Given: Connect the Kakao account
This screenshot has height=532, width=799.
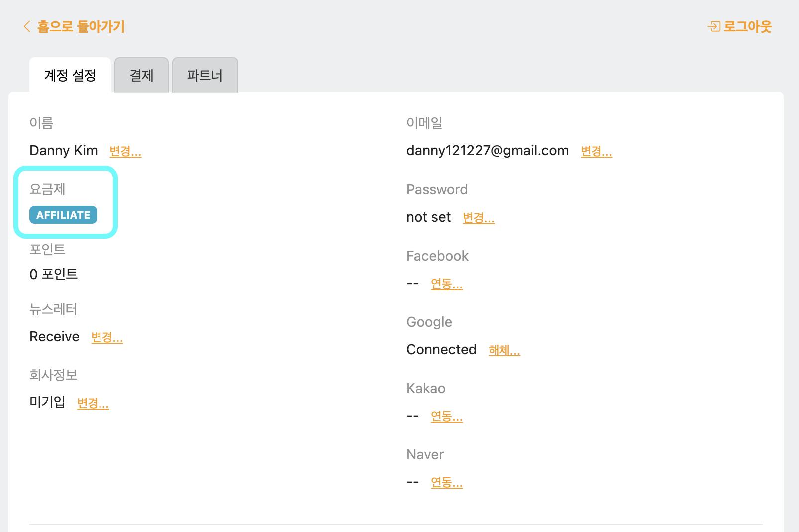Looking at the screenshot, I should click(446, 416).
